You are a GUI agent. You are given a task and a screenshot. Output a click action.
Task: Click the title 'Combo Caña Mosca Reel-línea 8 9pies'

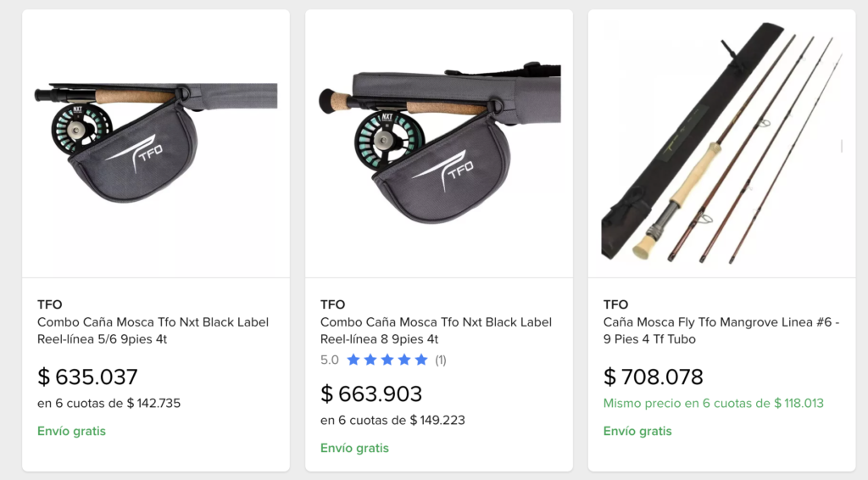pyautogui.click(x=436, y=331)
